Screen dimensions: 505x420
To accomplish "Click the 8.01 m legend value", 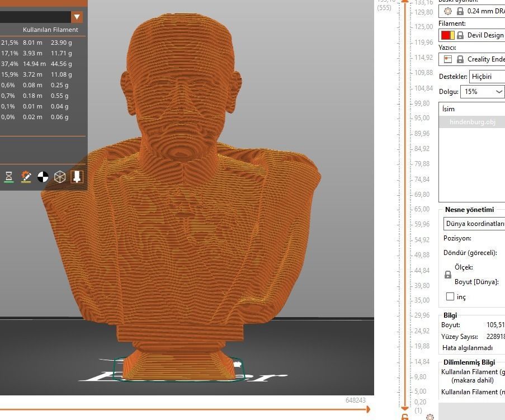I will click(x=32, y=43).
